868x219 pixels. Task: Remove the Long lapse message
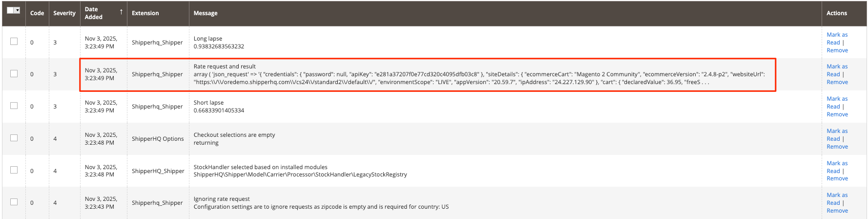point(837,50)
